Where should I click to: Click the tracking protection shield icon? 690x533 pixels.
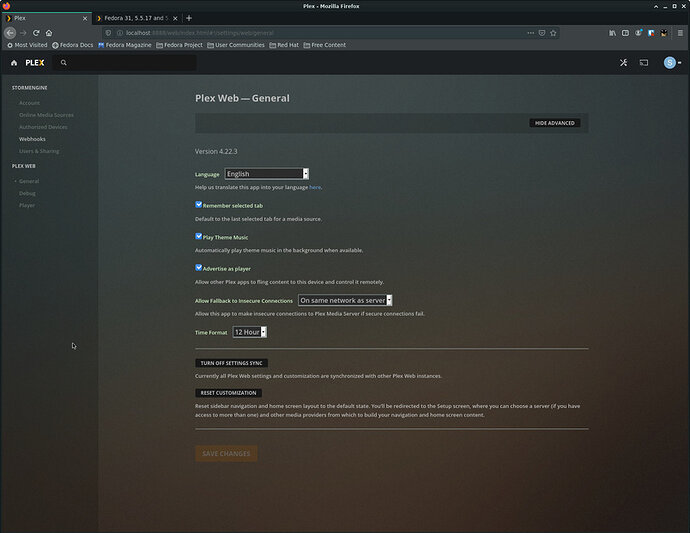pyautogui.click(x=108, y=33)
